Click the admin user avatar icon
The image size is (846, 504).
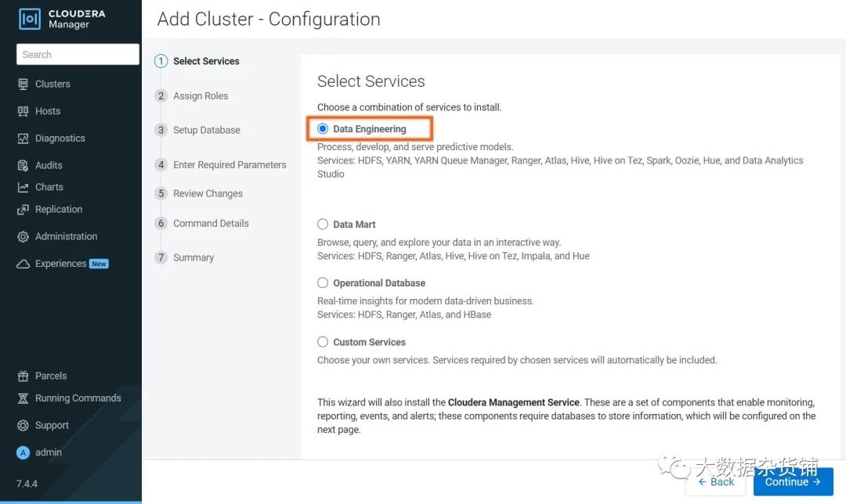click(23, 453)
